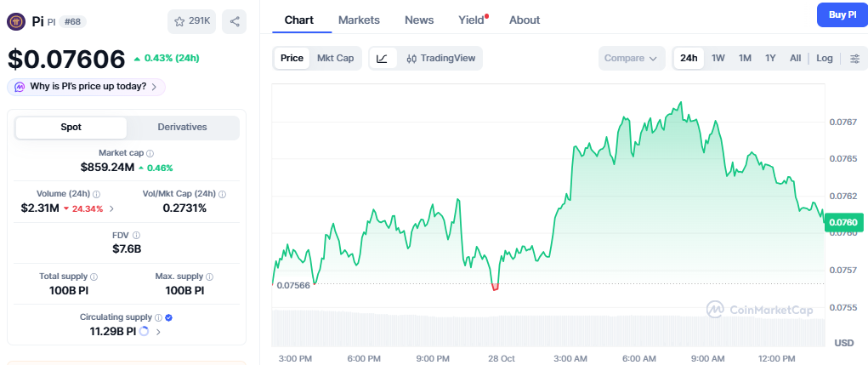Click the verified badge next to Circulating supply
This screenshot has height=365, width=868.
(169, 318)
